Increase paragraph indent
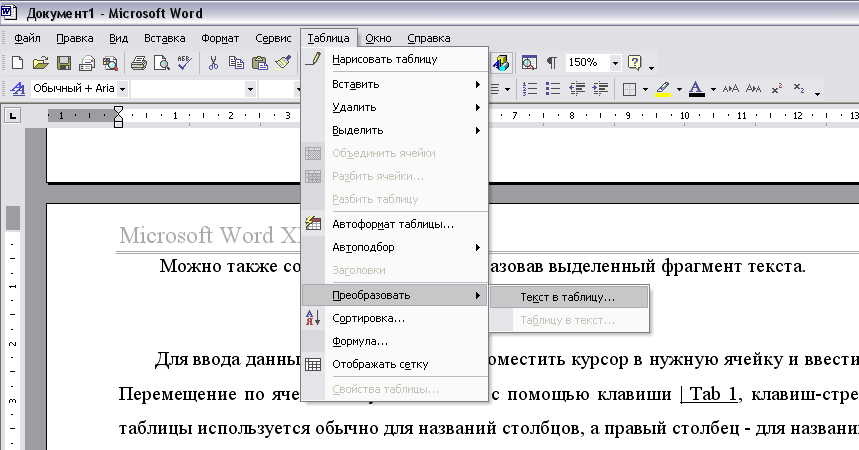The width and height of the screenshot is (859, 450). (x=600, y=88)
